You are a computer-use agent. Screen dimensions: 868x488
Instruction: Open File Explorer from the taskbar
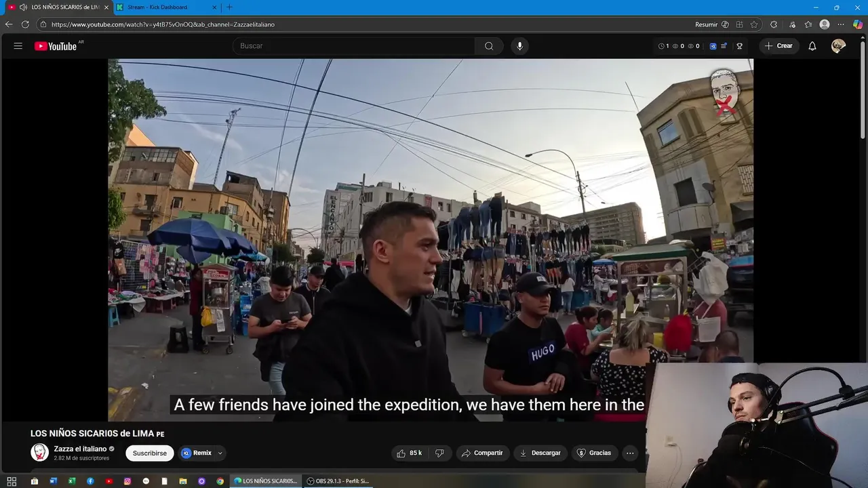pyautogui.click(x=183, y=481)
